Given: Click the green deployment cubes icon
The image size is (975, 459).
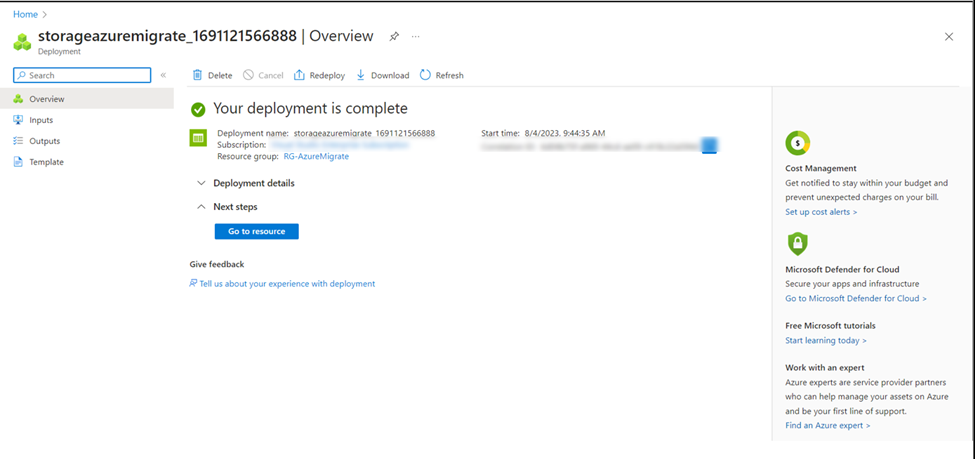Looking at the screenshot, I should (x=22, y=42).
